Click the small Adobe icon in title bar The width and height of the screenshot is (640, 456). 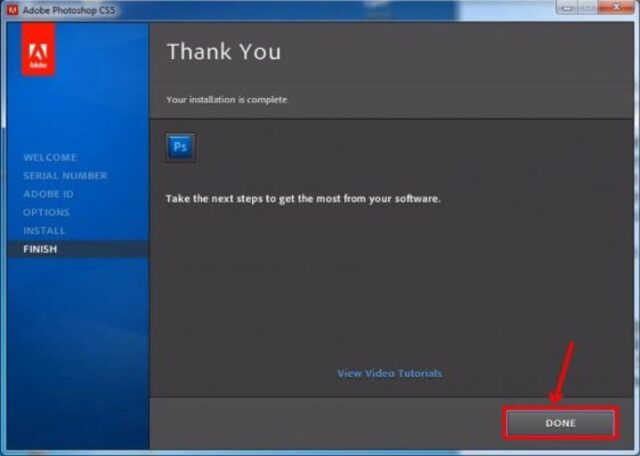pos(12,9)
